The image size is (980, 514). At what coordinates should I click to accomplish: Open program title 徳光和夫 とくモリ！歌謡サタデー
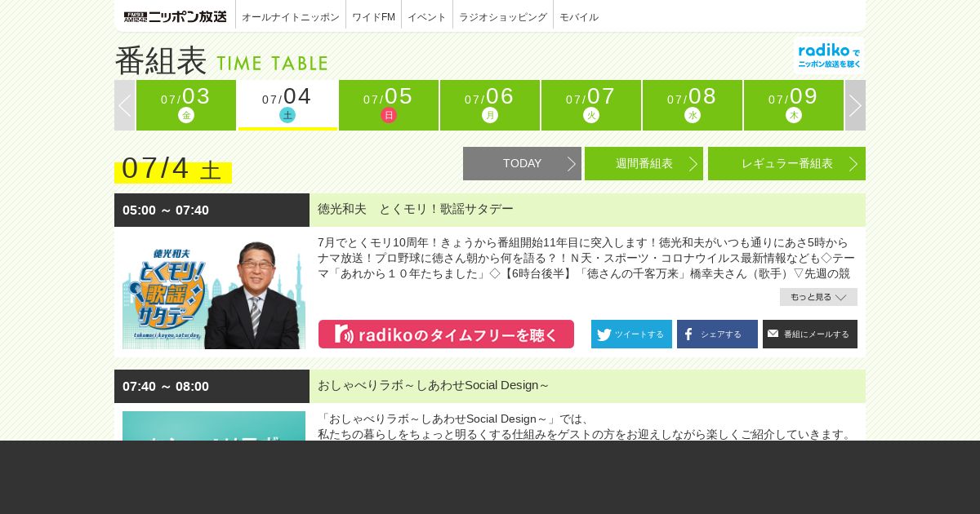tap(416, 210)
